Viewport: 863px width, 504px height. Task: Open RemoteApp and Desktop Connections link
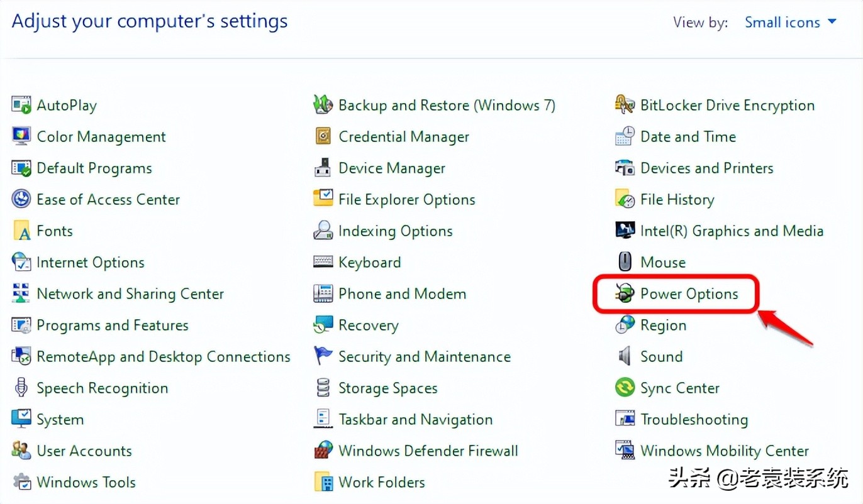click(164, 357)
